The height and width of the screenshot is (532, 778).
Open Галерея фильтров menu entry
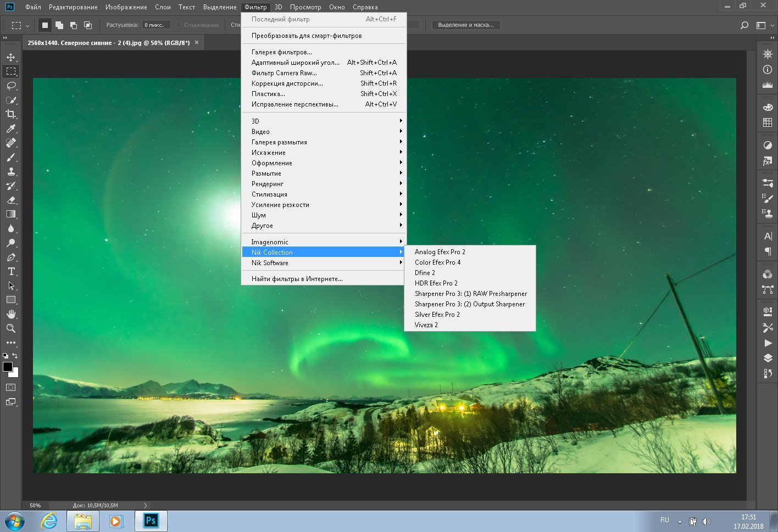(x=324, y=52)
